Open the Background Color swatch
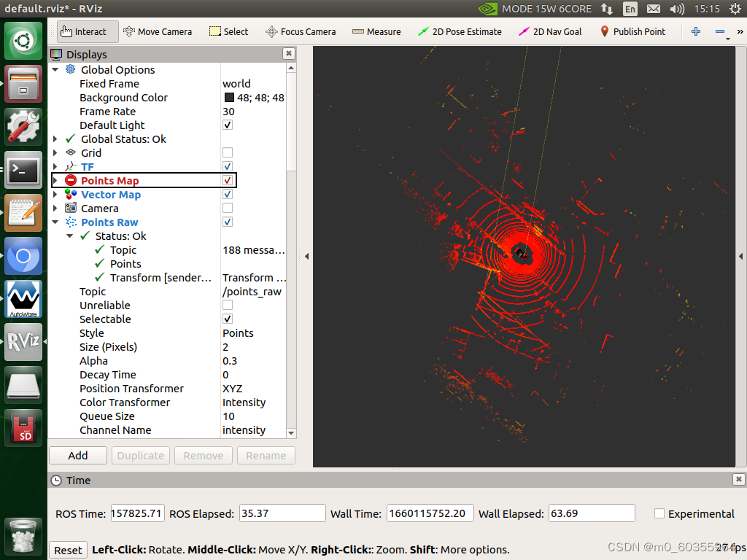Viewport: 747px width, 560px height. pyautogui.click(x=229, y=98)
